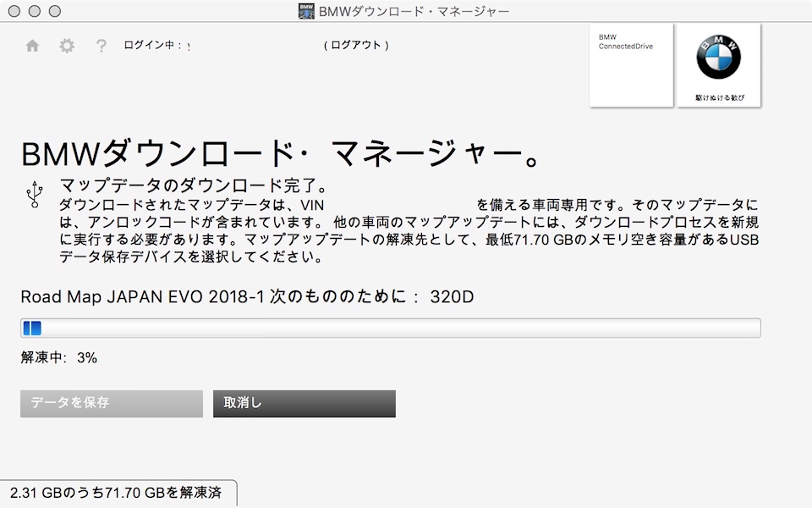The image size is (812, 508).
Task: Click the データを保存 button
Action: pyautogui.click(x=112, y=403)
